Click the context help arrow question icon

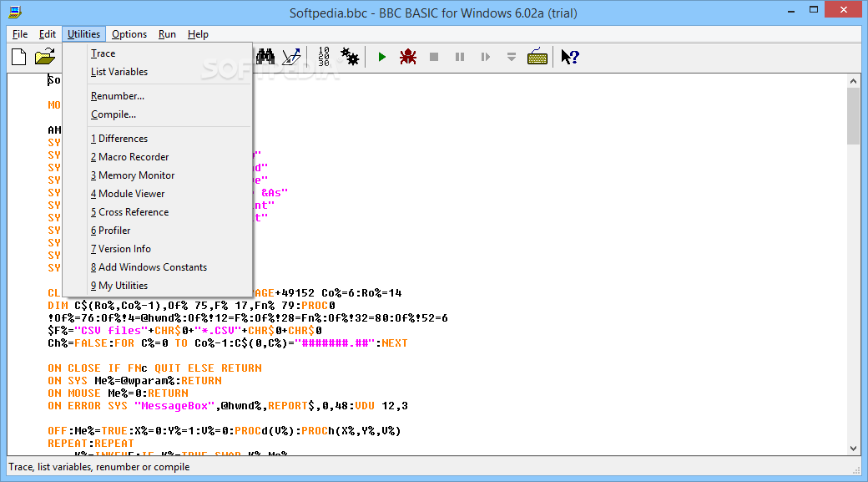570,57
